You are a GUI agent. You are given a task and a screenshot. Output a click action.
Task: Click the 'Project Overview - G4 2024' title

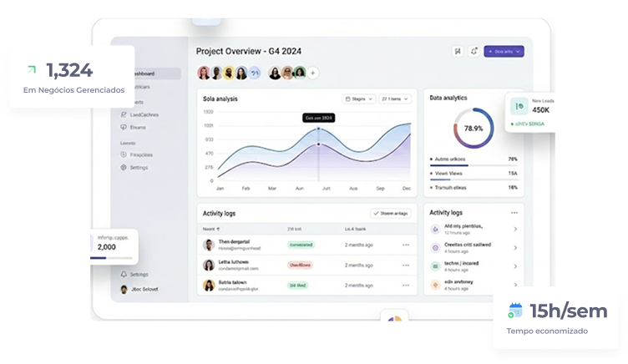[x=249, y=51]
